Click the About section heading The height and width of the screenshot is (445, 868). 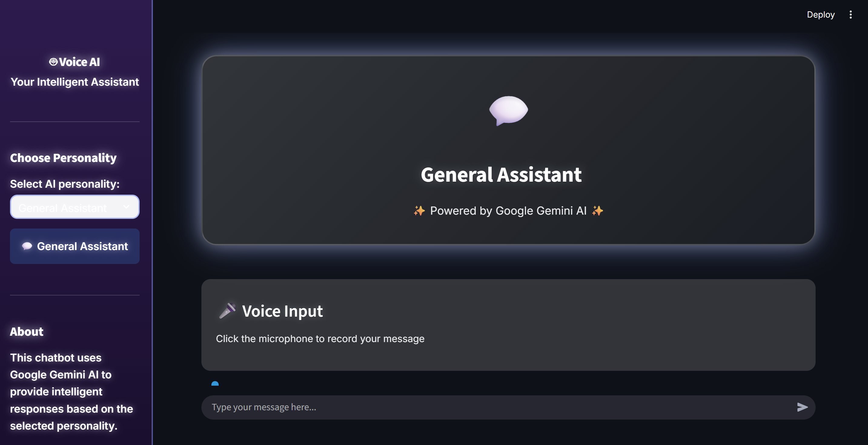click(x=27, y=331)
